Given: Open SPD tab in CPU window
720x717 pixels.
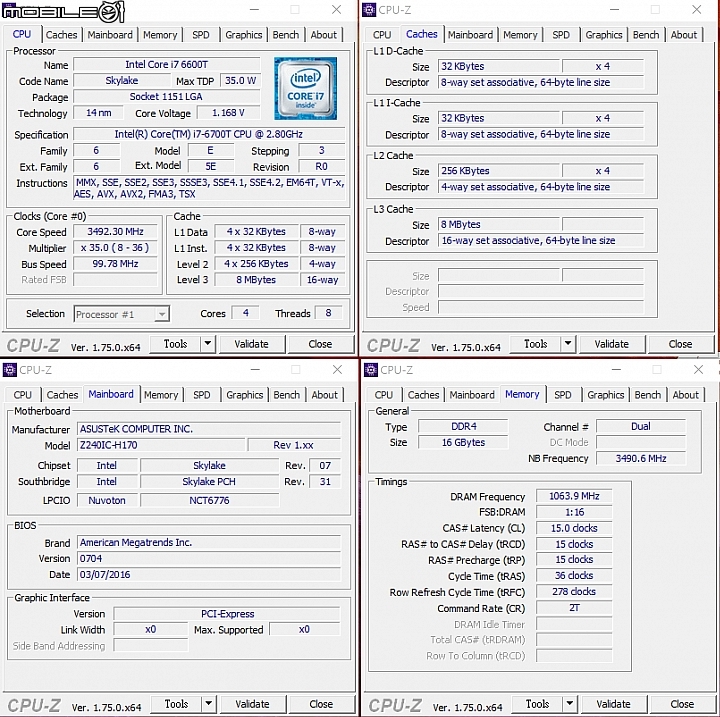Looking at the screenshot, I should point(201,35).
